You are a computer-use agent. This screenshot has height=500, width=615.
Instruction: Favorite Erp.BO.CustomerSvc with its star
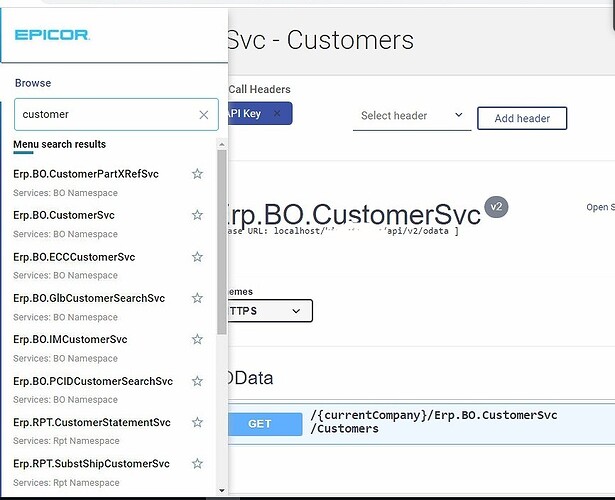point(197,215)
